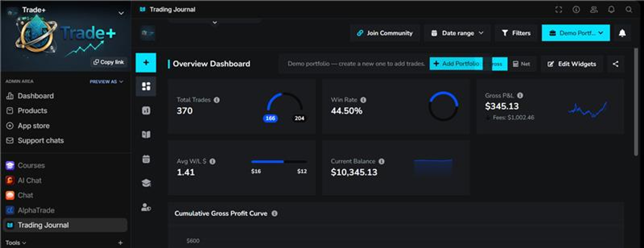Click the share icon next to Edit Widgets
The width and height of the screenshot is (644, 248).
[615, 64]
